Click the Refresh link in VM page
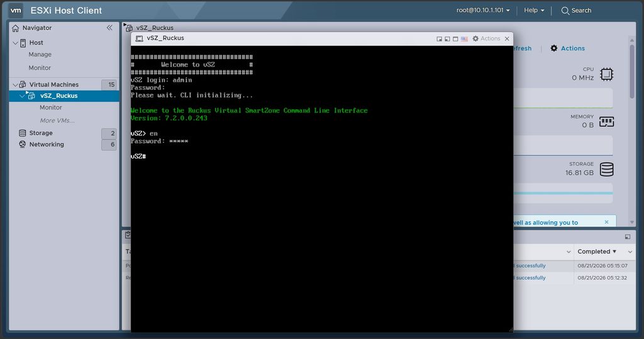 [523, 48]
